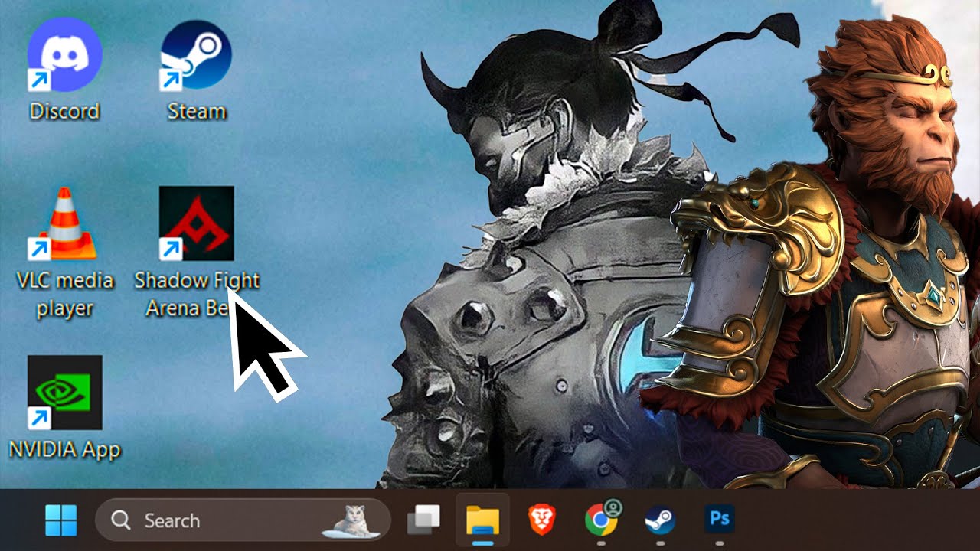Switch to Steam in the taskbar
This screenshot has width=980, height=551.
(660, 521)
